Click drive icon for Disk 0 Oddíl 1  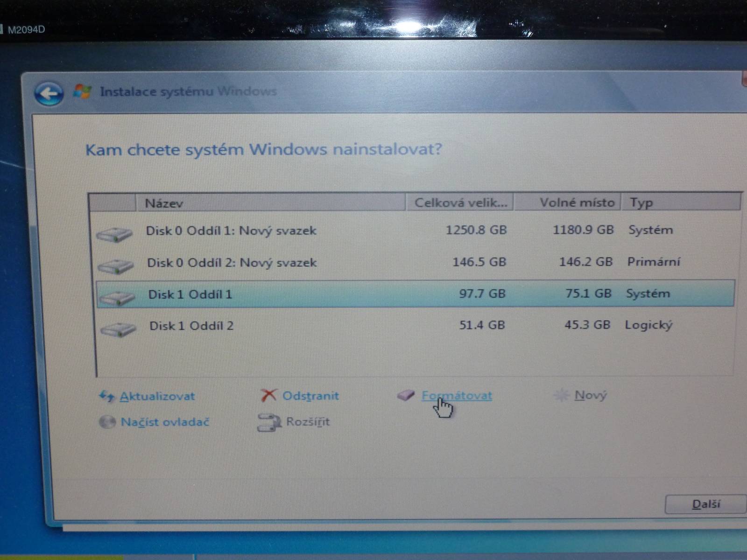(114, 233)
